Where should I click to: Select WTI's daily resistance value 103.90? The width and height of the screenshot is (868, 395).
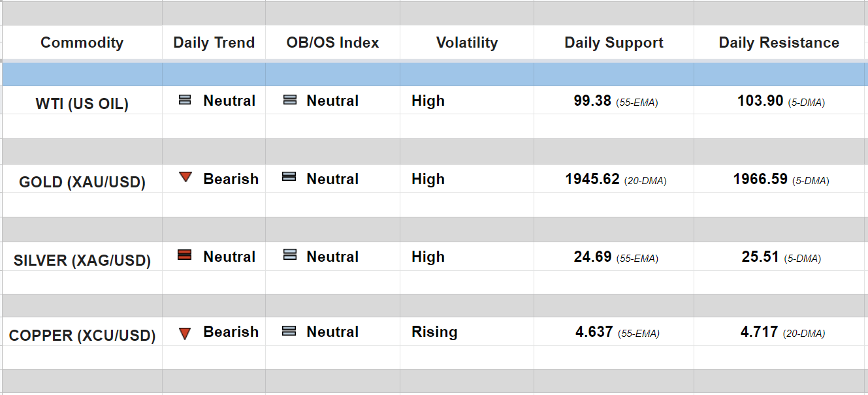(x=760, y=101)
